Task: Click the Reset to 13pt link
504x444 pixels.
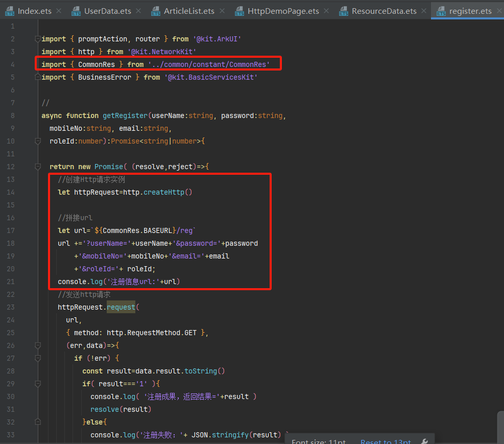Action: click(386, 441)
